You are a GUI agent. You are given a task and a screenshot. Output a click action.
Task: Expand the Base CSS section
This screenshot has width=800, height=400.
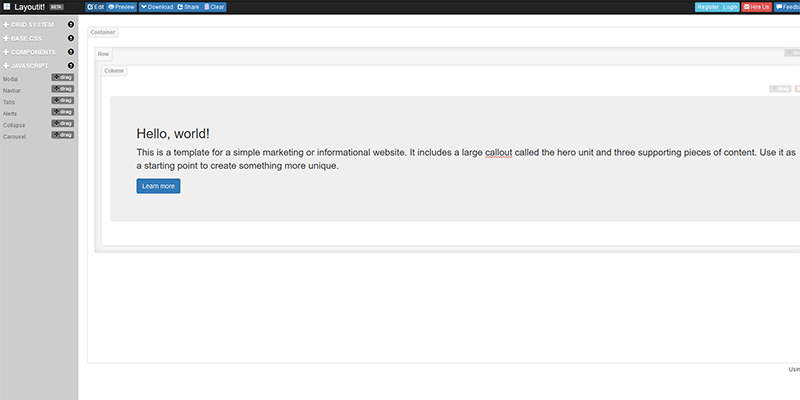click(23, 38)
